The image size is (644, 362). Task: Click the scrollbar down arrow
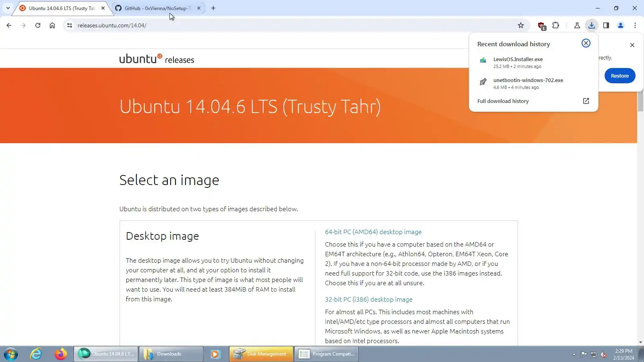point(640,342)
